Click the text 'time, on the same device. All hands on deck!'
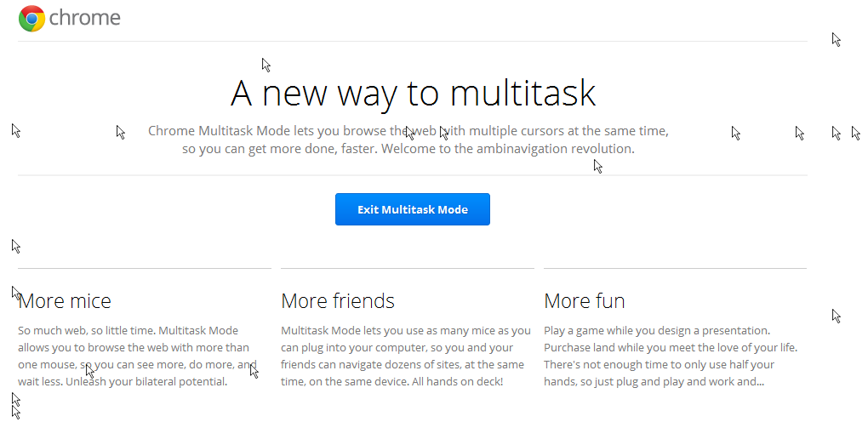 [392, 381]
